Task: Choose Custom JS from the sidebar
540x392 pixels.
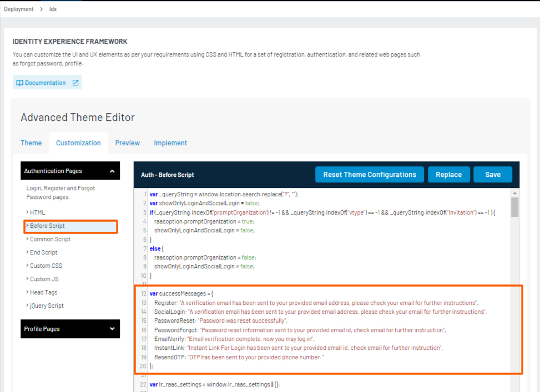Action: 44,279
